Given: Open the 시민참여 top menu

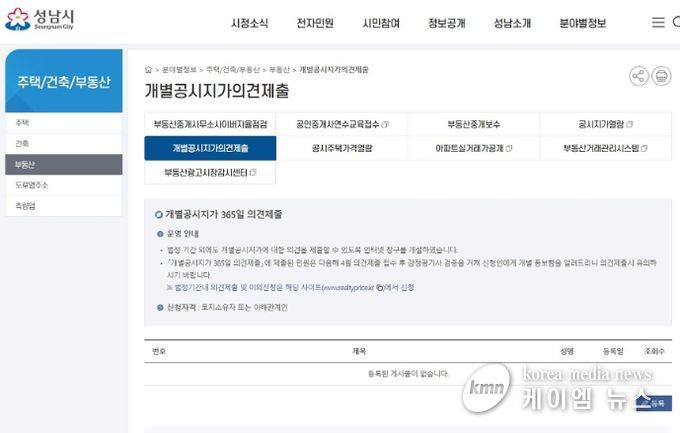Looking at the screenshot, I should [381, 23].
